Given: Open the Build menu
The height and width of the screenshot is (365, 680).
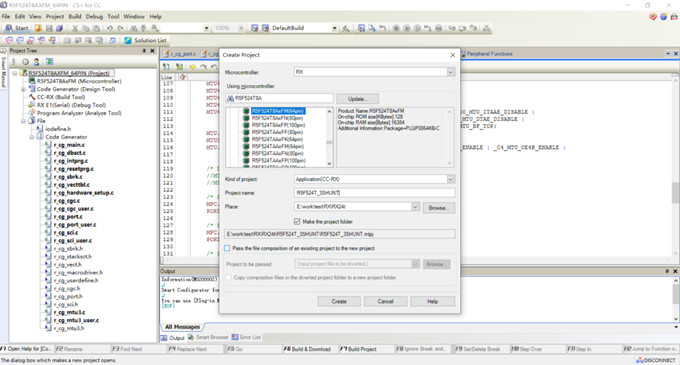Looking at the screenshot, I should click(x=75, y=16).
